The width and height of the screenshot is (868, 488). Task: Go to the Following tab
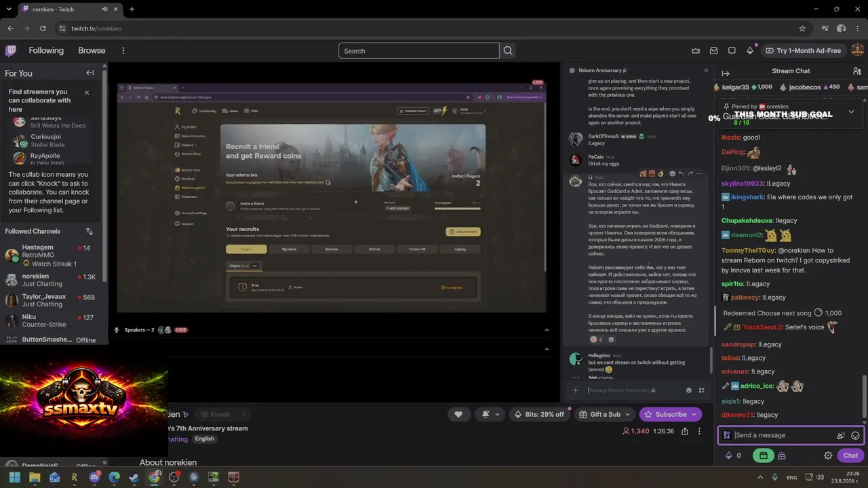click(x=46, y=51)
